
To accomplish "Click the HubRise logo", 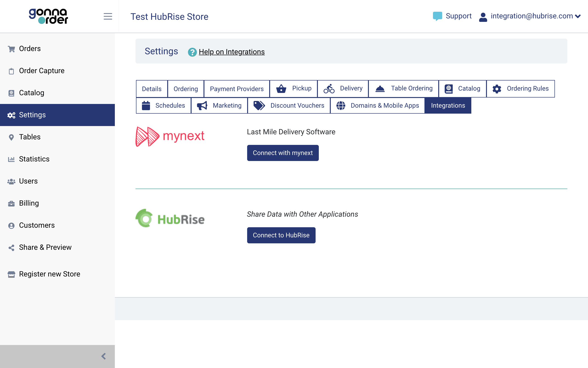I will click(170, 218).
